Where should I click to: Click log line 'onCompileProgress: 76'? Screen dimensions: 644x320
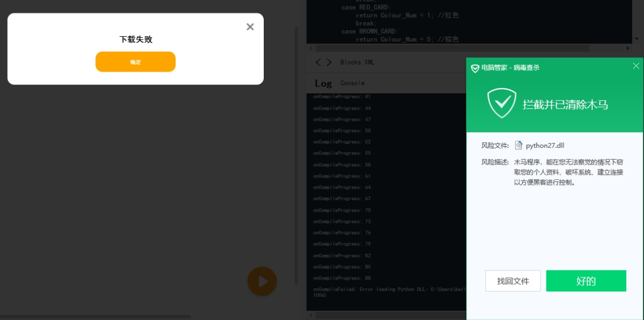pyautogui.click(x=342, y=233)
